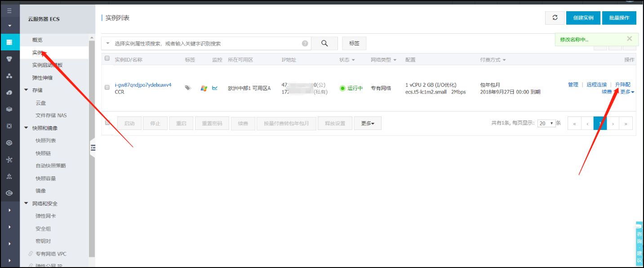The width and height of the screenshot is (644, 268).
Task: Open the eye-shaped monitoring icon in rail
Action: pyautogui.click(x=9, y=193)
